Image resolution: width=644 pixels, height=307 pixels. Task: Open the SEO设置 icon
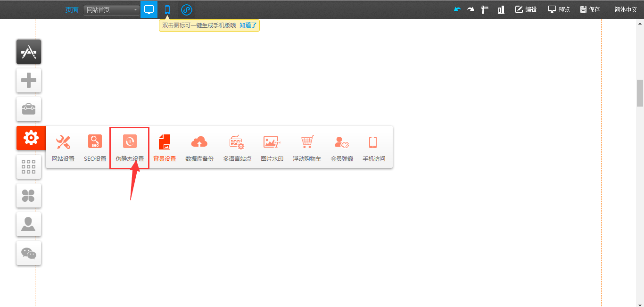point(95,147)
